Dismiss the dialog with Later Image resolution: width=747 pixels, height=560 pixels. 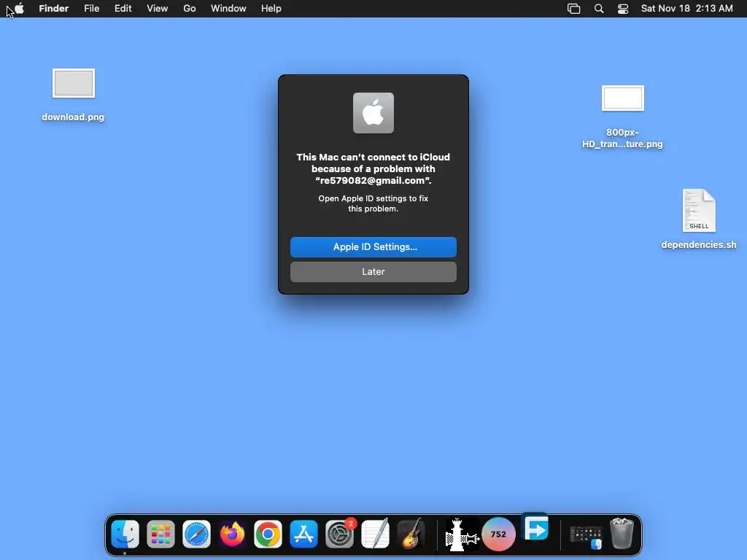coord(373,272)
